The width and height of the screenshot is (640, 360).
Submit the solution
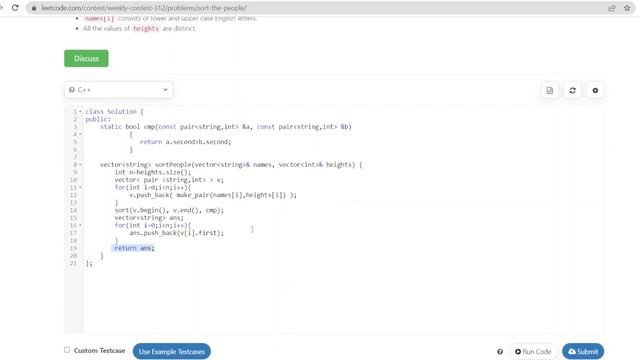coord(583,351)
